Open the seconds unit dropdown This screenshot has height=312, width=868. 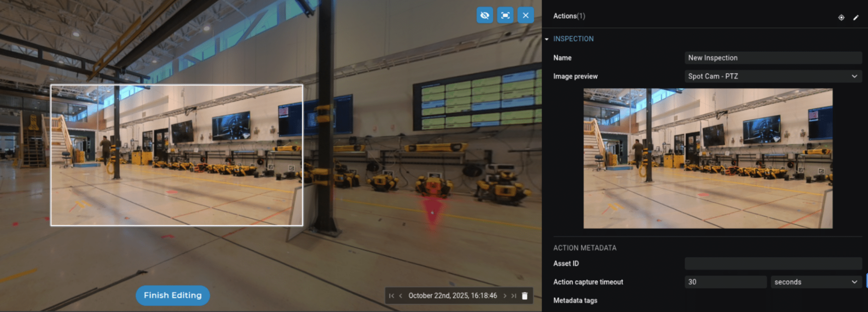pos(816,282)
